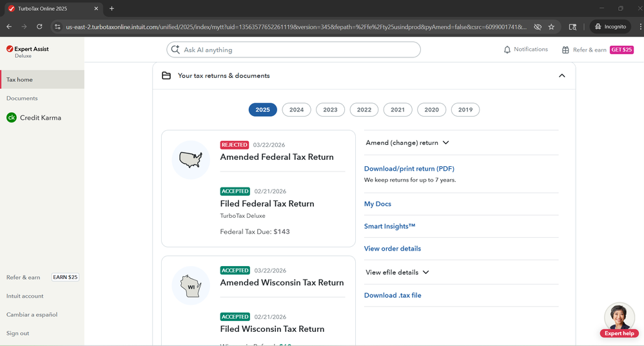Collapse Your tax returns & documents section
This screenshot has width=644, height=346.
tap(562, 75)
